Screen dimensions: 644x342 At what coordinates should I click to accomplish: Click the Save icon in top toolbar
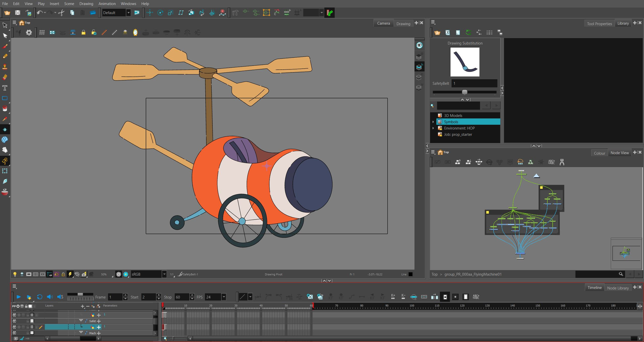coord(17,13)
